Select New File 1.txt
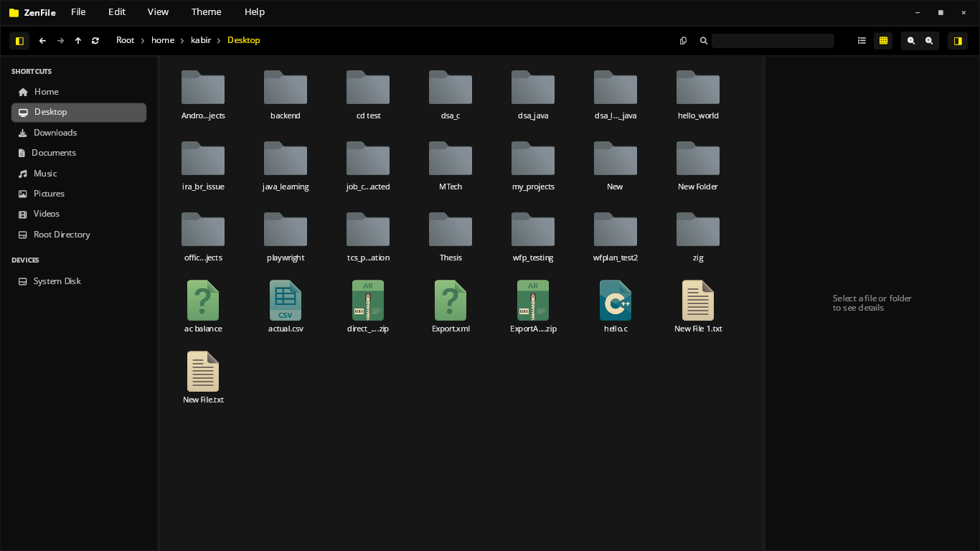 698,307
